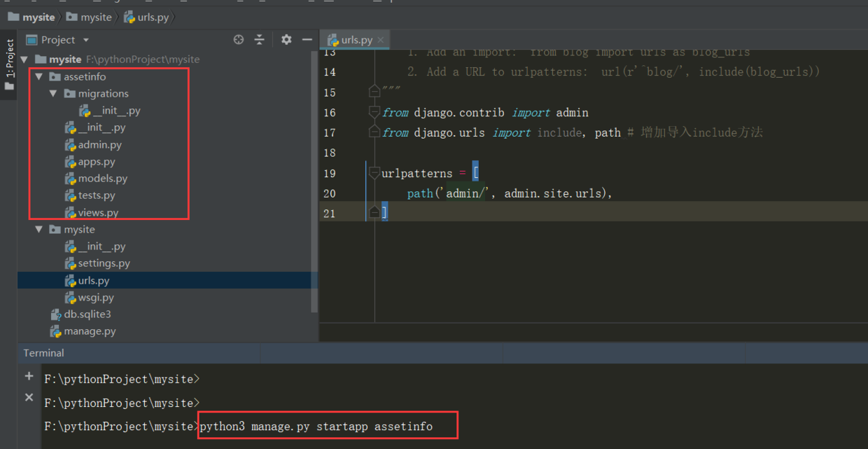Select db.sqlite3 file
Viewport: 868px width, 449px height.
pos(87,315)
